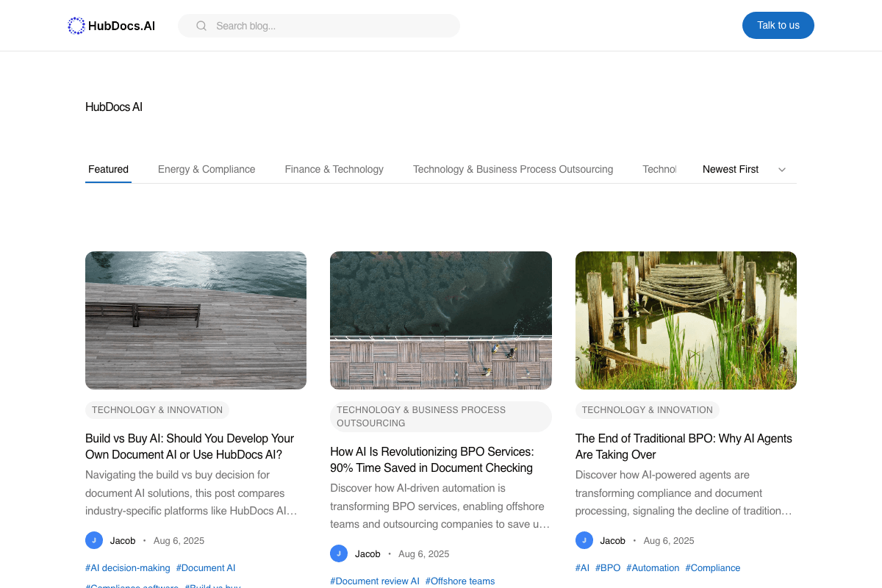
Task: Click the Talk to us button
Action: [x=778, y=25]
